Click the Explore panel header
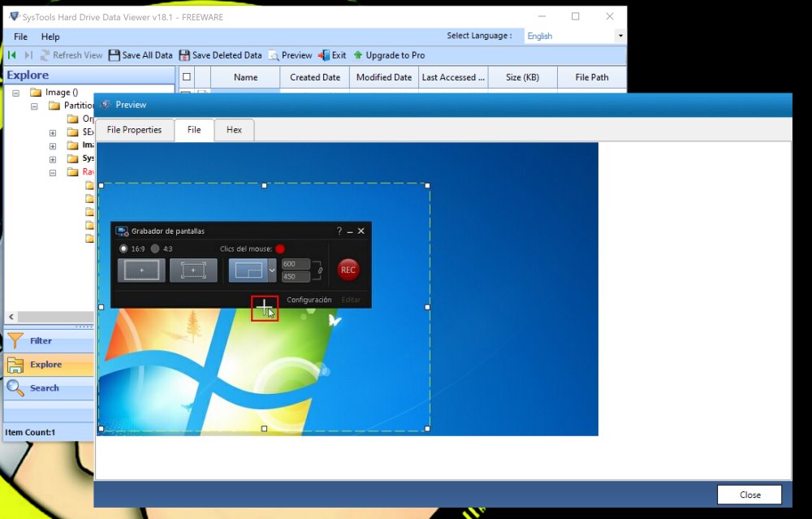The height and width of the screenshot is (519, 812). tap(89, 75)
